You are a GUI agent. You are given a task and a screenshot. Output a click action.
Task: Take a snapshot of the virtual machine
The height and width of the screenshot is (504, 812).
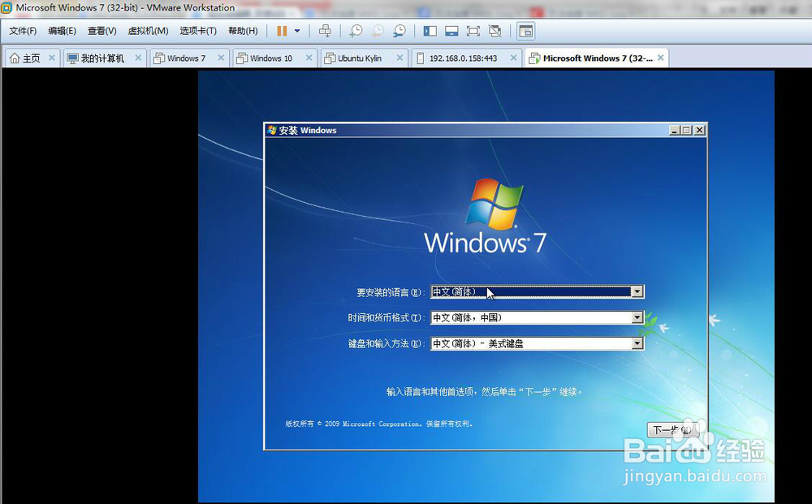[x=356, y=31]
